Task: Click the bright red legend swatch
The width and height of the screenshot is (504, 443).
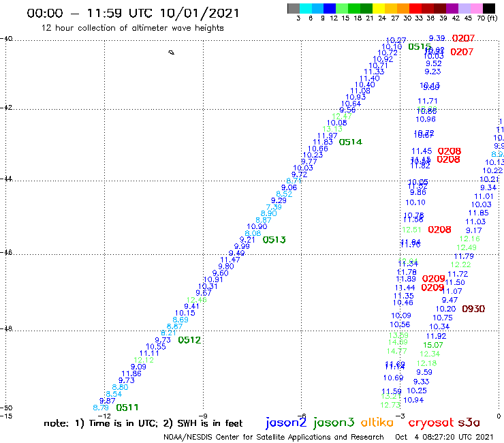Action: point(415,8)
